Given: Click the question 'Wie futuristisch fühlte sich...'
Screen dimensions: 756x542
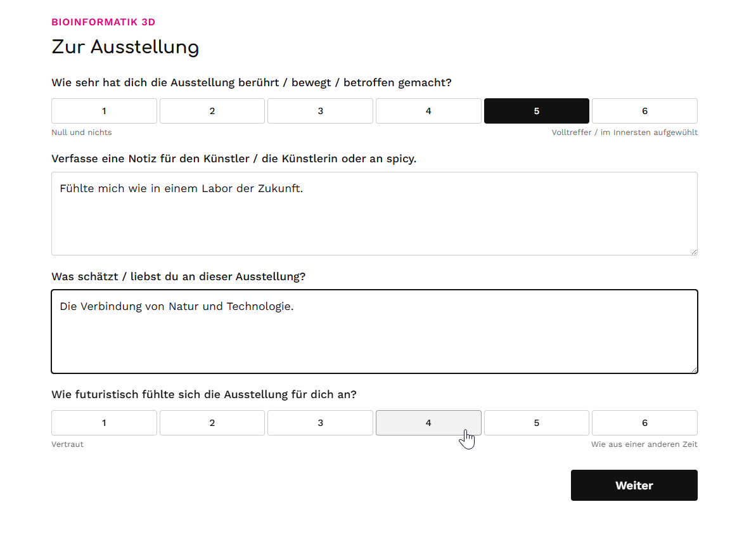Looking at the screenshot, I should [204, 394].
